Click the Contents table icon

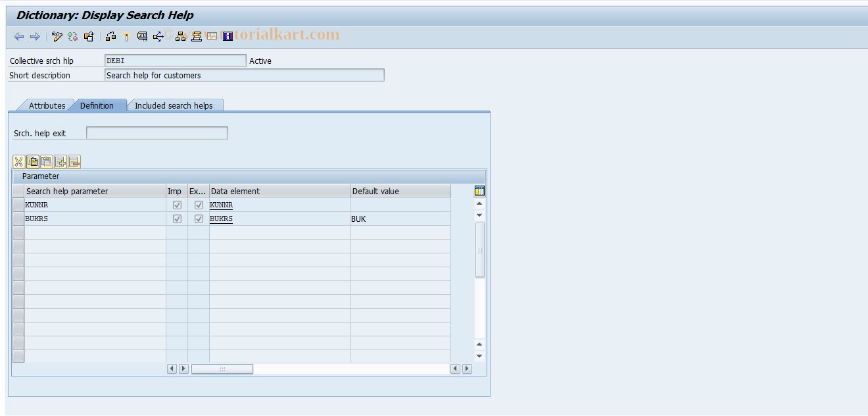point(212,37)
